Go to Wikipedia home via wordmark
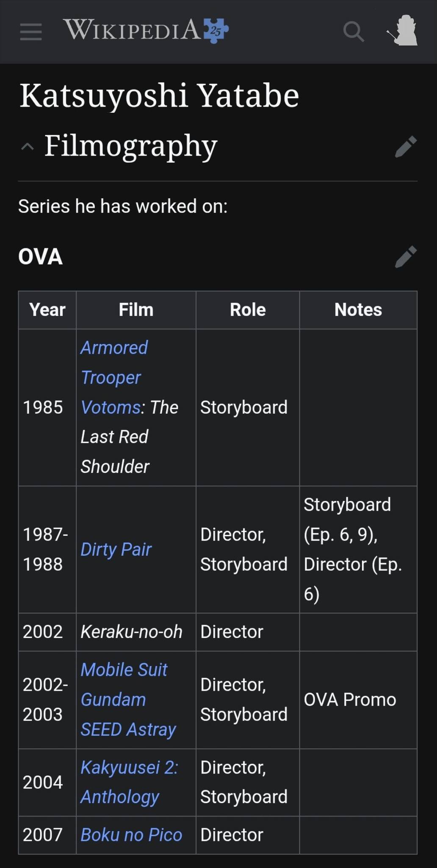 click(x=132, y=30)
